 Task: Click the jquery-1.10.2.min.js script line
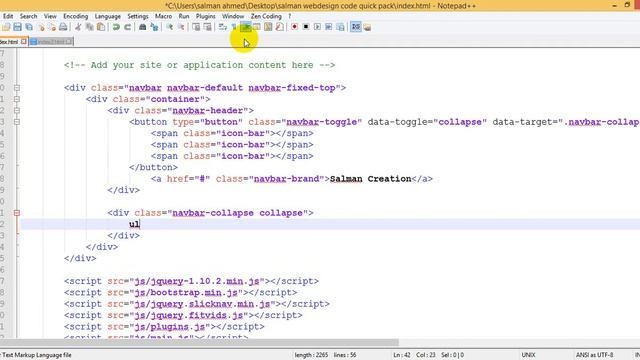[191, 281]
